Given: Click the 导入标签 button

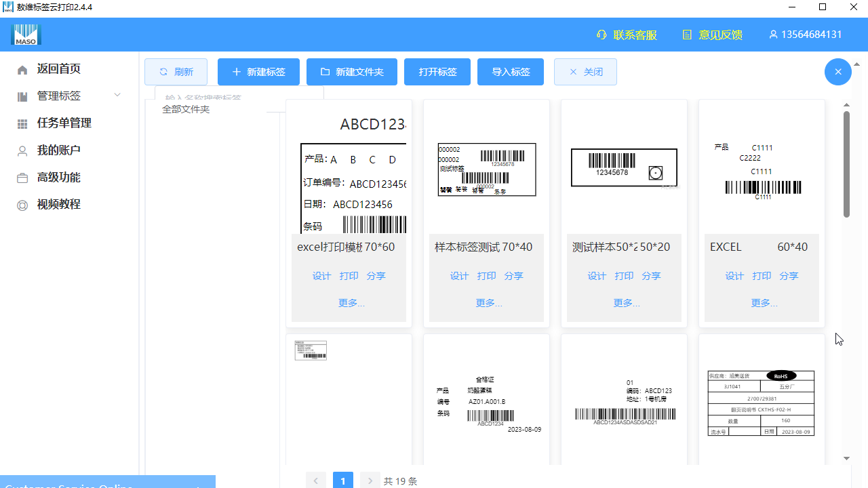Looking at the screenshot, I should 510,72.
